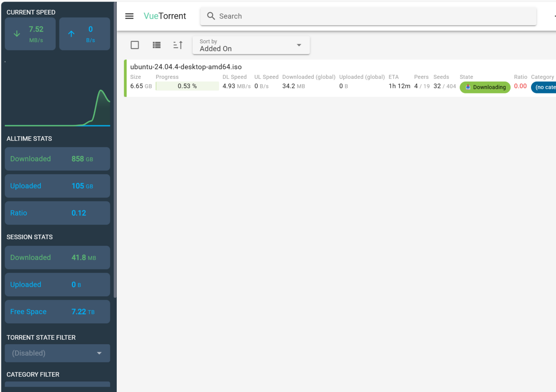Click the alltime Ratio 0.12 card

click(x=57, y=213)
